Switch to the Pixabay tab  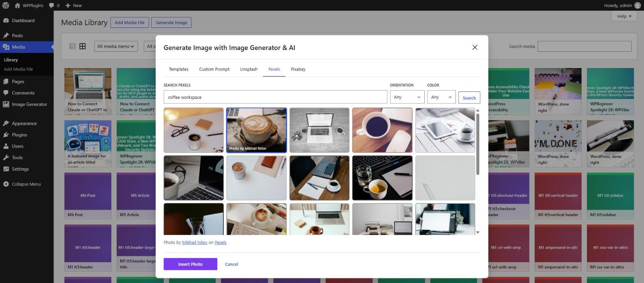tap(298, 69)
